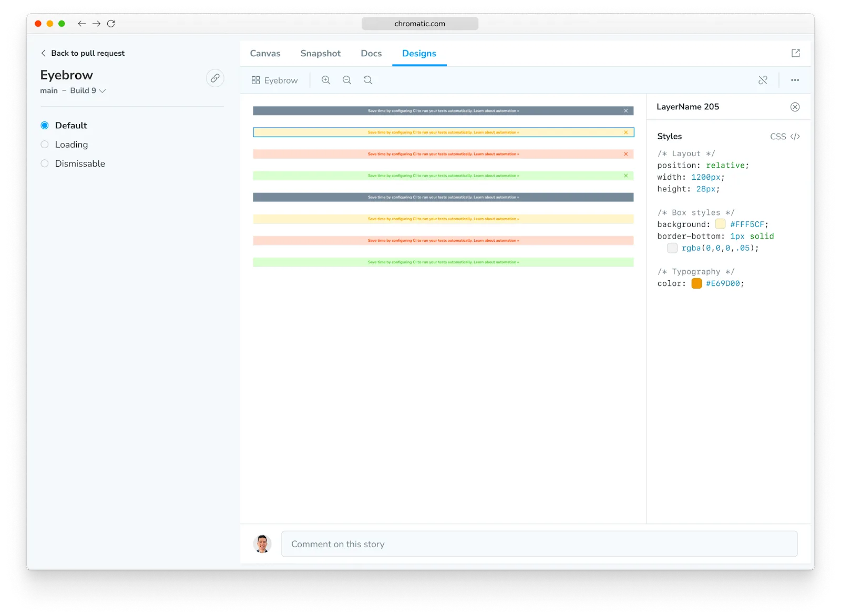This screenshot has height=616, width=841.
Task: Switch to the Designs tab
Action: click(419, 53)
